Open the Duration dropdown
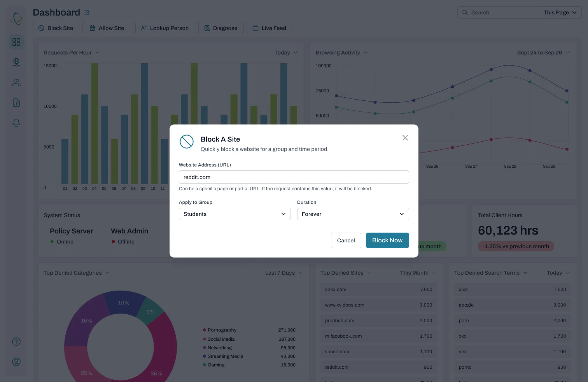This screenshot has height=382, width=588. coord(353,214)
